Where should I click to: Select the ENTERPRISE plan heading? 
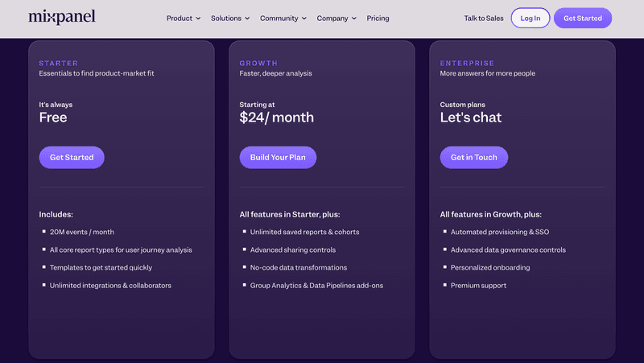[467, 64]
